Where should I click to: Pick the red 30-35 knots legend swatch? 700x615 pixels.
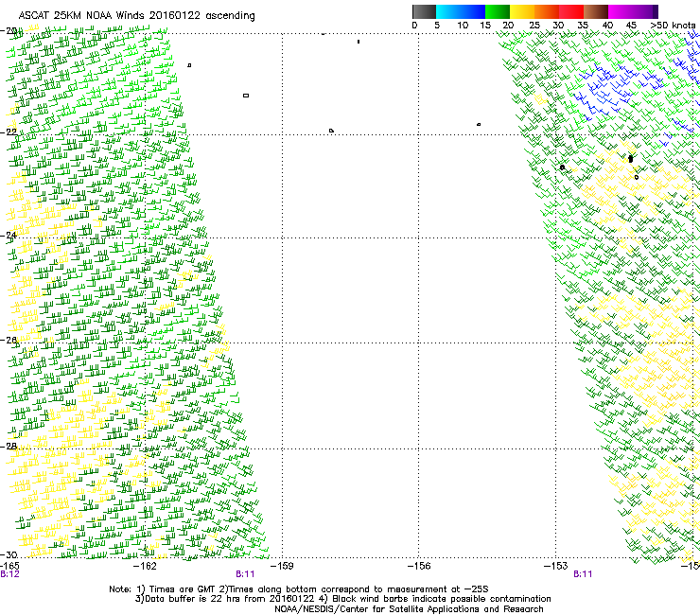point(571,11)
